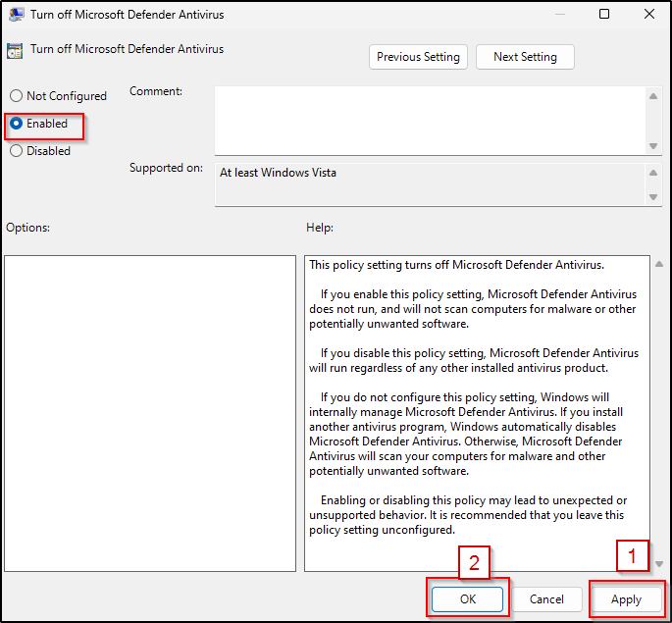Click the title bar policy window icon
This screenshot has width=672, height=623.
click(x=17, y=15)
